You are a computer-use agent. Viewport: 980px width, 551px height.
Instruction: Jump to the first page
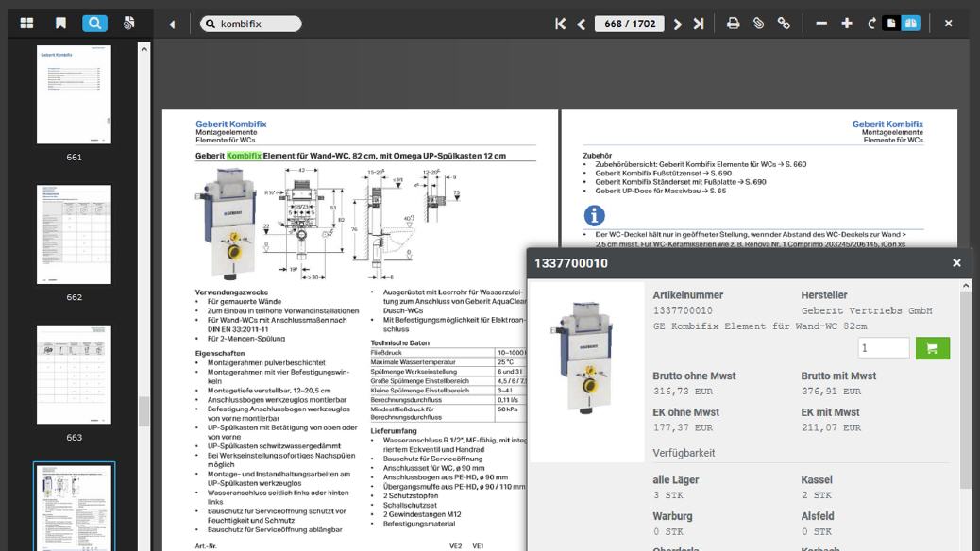560,24
